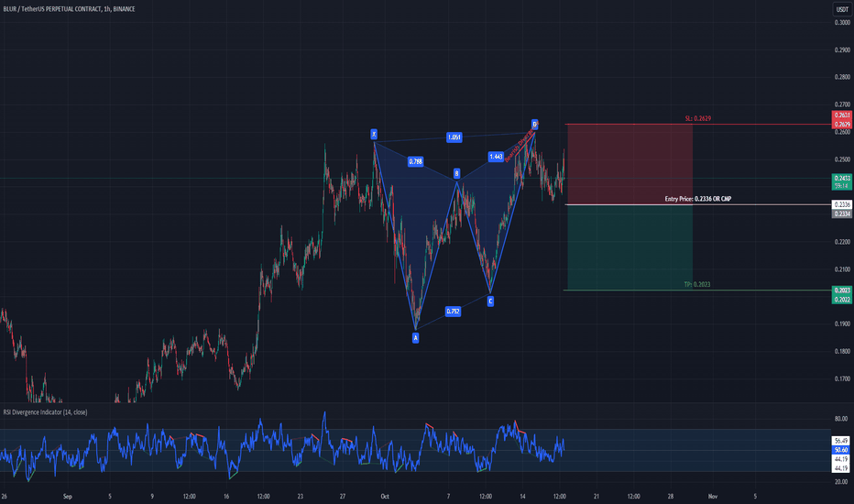
Task: Click the white 0.2336 entry price tag
Action: click(x=842, y=204)
